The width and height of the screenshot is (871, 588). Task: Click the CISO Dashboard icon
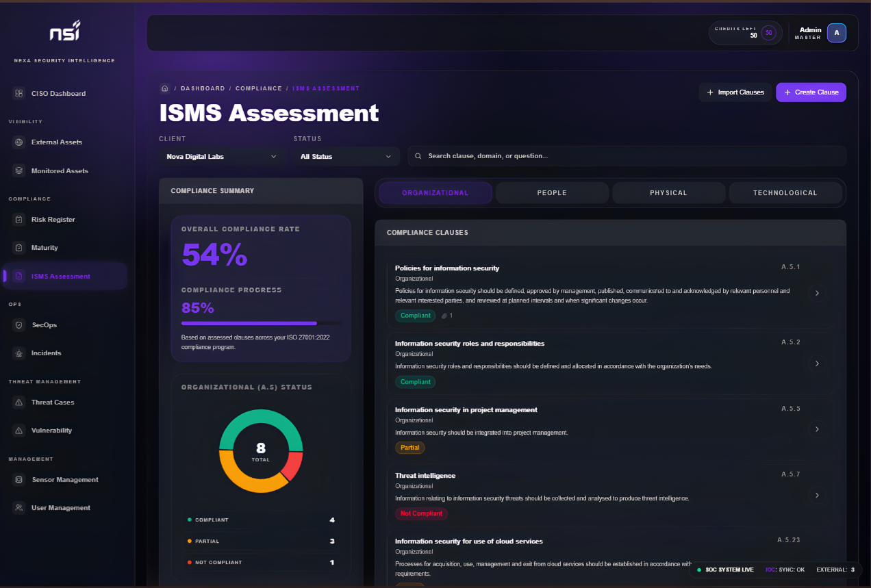18,94
